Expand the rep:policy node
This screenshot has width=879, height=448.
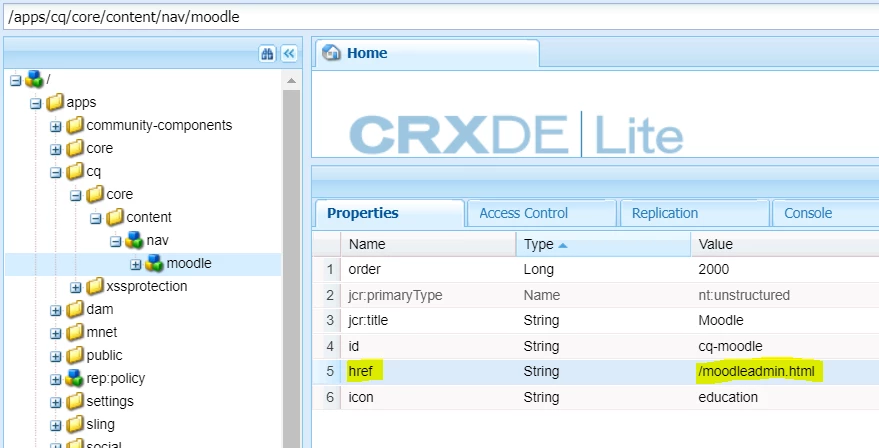coord(55,380)
